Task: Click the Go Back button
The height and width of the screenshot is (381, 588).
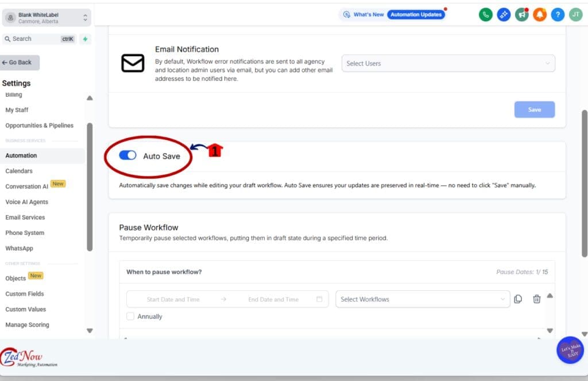Action: point(19,61)
